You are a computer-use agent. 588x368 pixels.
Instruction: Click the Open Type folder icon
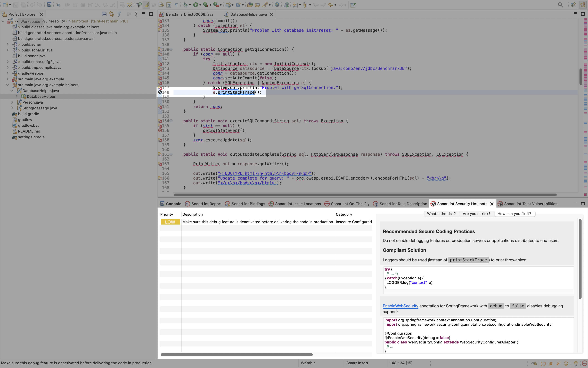coord(250,5)
